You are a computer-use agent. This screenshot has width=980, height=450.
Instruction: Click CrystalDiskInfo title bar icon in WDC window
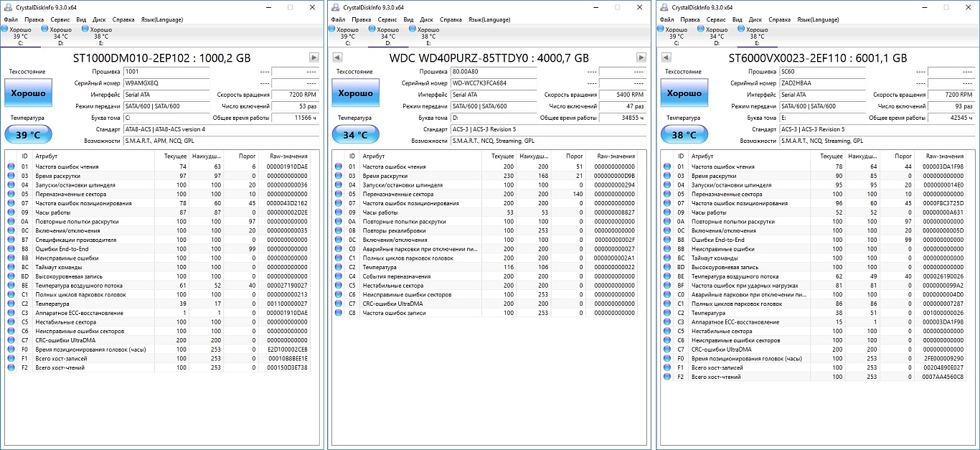[x=334, y=7]
